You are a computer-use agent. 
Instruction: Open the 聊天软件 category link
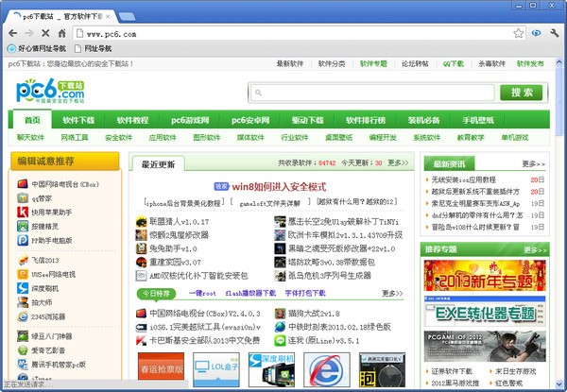[x=30, y=137]
